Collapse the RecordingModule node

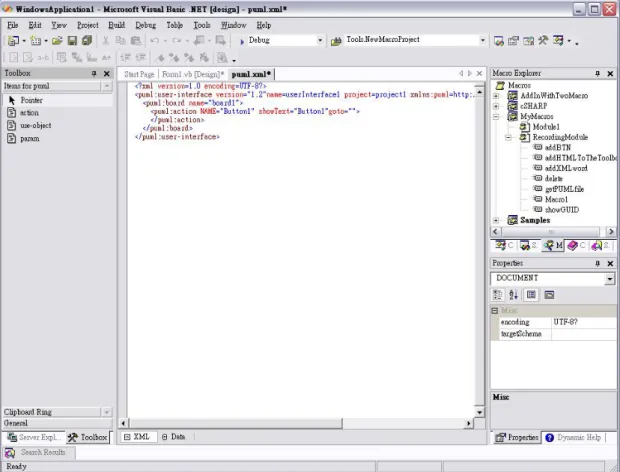508,137
